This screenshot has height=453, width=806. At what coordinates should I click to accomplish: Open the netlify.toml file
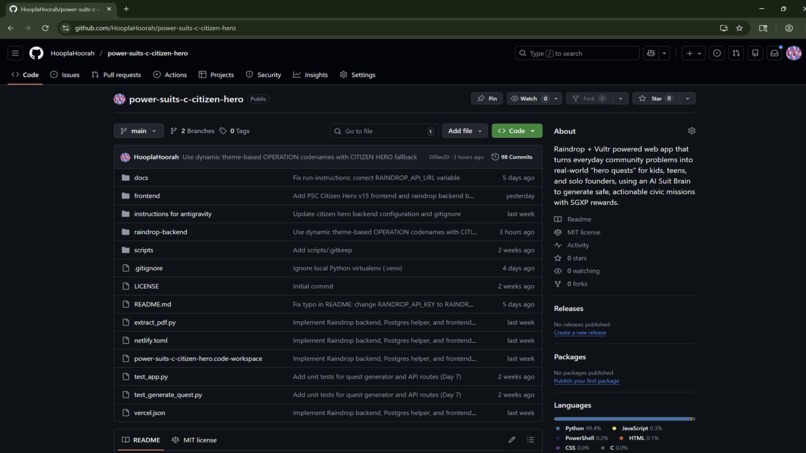point(151,340)
